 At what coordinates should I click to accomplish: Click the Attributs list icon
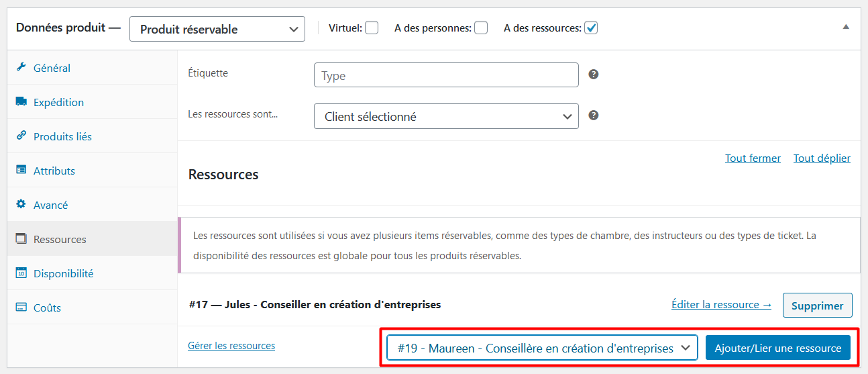click(21, 171)
